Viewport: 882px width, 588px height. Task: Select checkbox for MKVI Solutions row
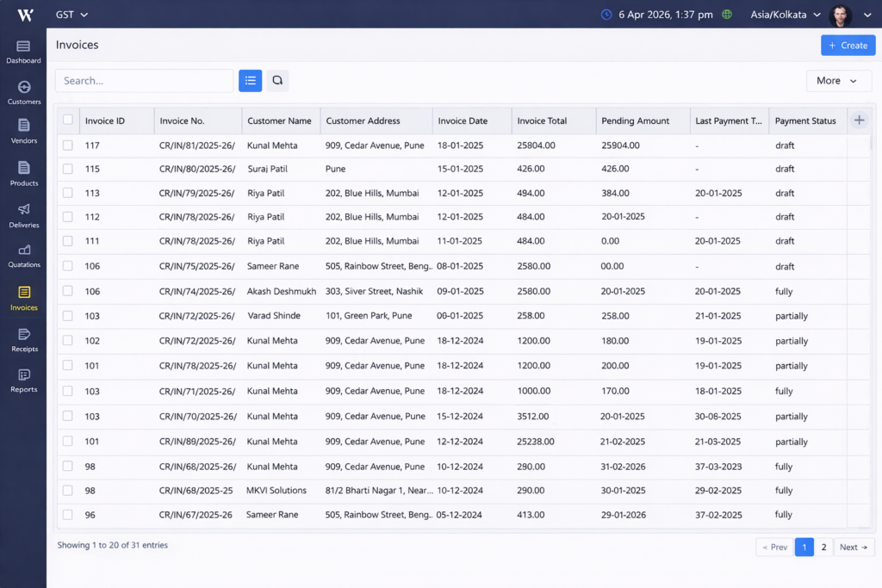click(x=68, y=491)
